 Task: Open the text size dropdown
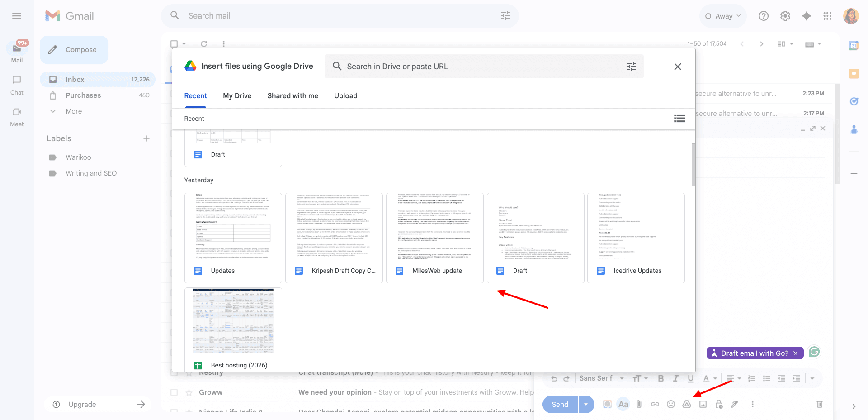click(x=640, y=378)
